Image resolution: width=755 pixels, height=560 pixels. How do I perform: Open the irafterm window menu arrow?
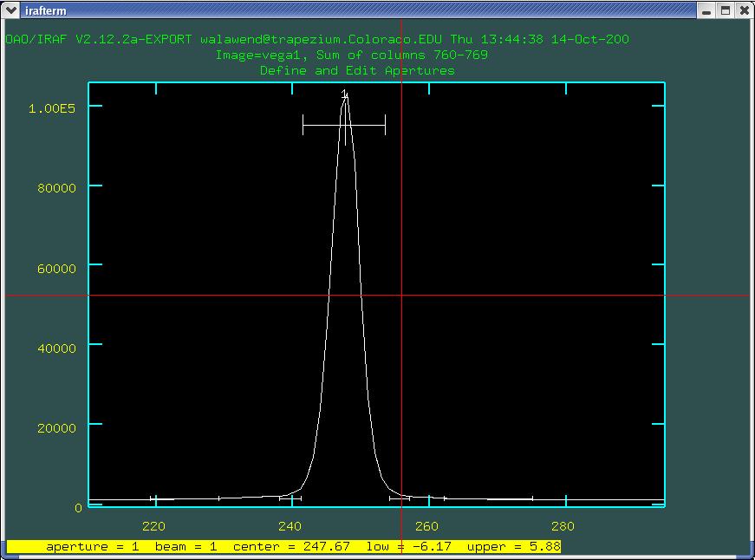(x=10, y=10)
